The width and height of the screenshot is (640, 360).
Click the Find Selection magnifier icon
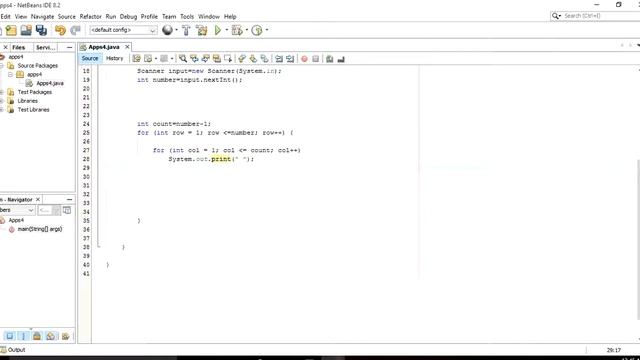click(183, 59)
